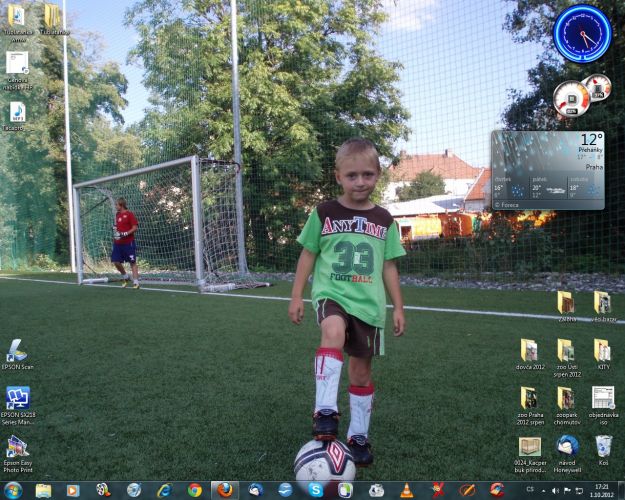625x500 pixels.
Task: Open the zoo Ústí srpen 2012 folder
Action: pyautogui.click(x=566, y=358)
